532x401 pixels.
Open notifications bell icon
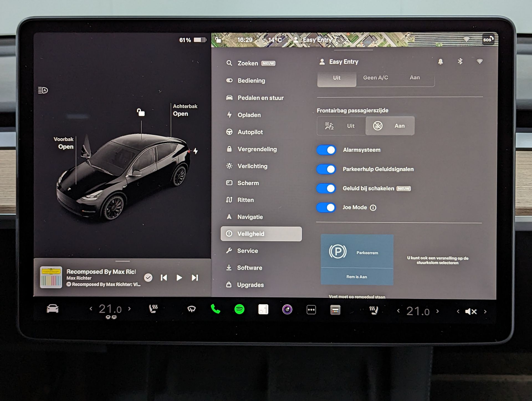click(x=440, y=62)
